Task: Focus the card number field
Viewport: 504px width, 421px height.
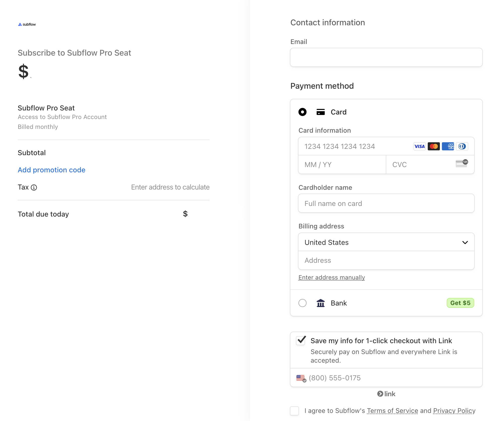Action: [x=386, y=146]
